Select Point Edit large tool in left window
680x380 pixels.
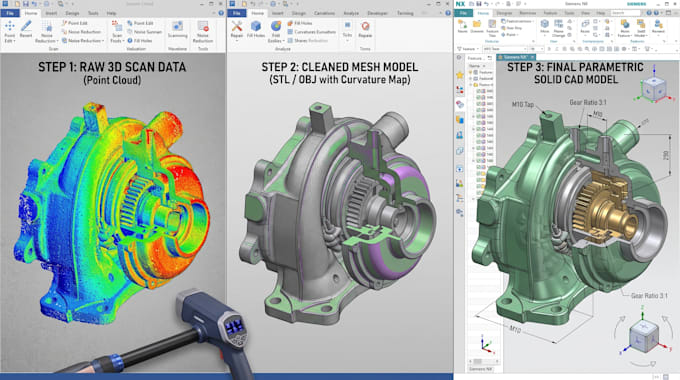pyautogui.click(x=9, y=31)
